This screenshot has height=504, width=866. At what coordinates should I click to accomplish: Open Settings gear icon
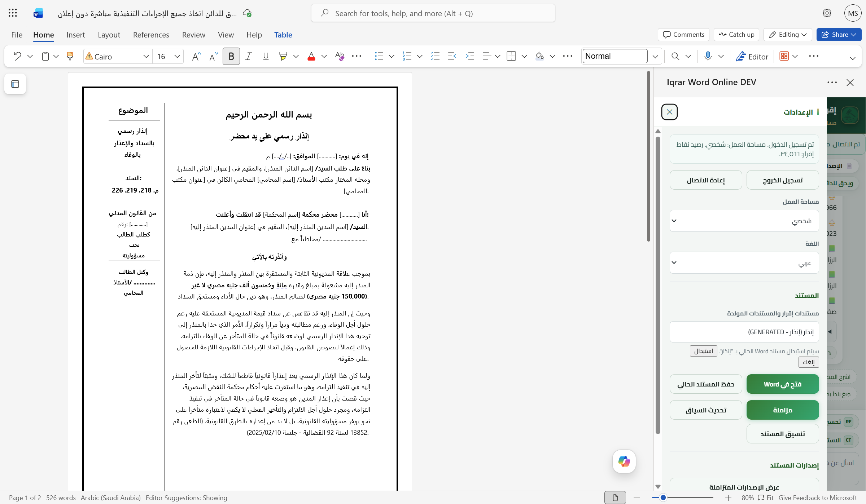click(x=827, y=13)
